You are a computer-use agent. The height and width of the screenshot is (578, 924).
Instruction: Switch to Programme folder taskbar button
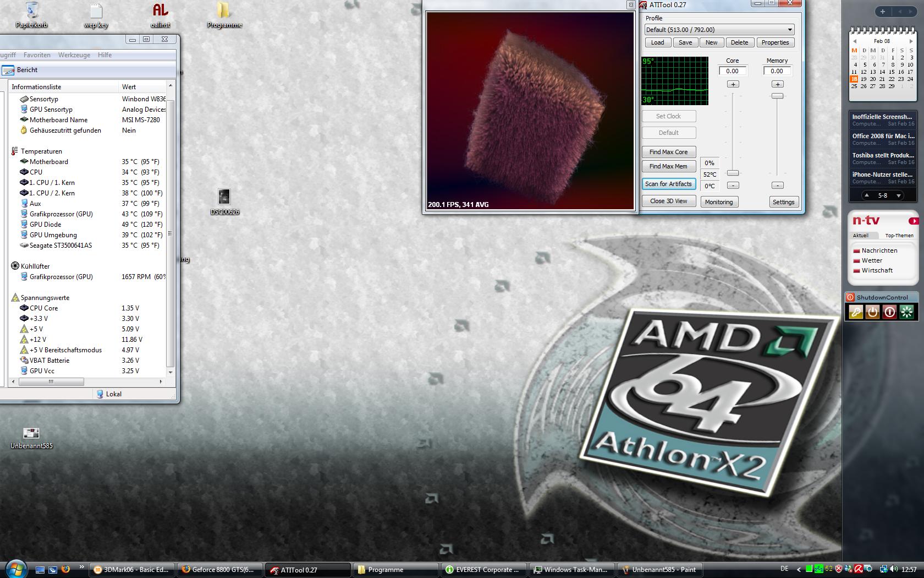point(397,570)
